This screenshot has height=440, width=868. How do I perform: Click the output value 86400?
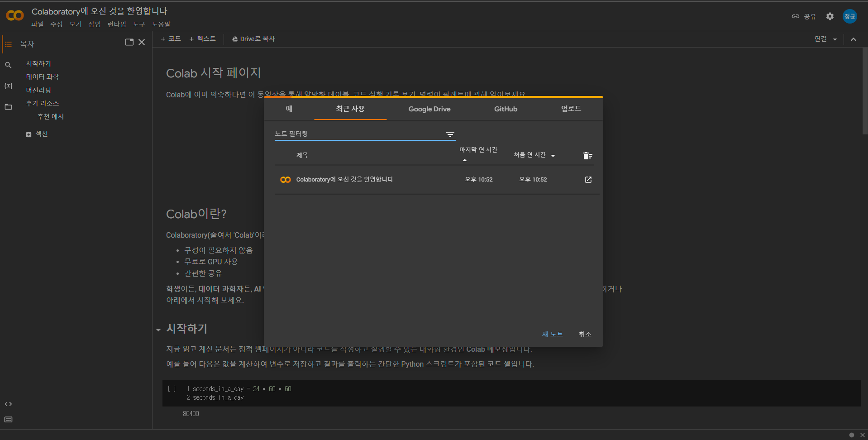191,414
